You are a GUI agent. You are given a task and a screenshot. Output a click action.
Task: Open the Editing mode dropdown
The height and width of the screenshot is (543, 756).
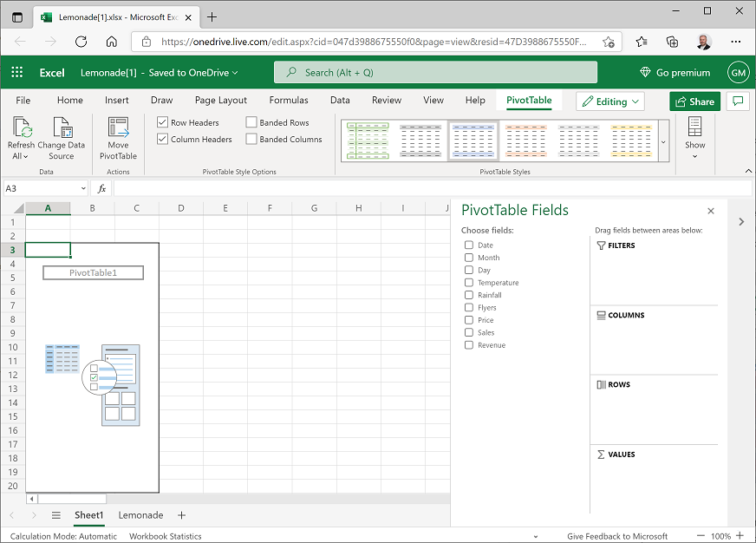[x=609, y=101]
